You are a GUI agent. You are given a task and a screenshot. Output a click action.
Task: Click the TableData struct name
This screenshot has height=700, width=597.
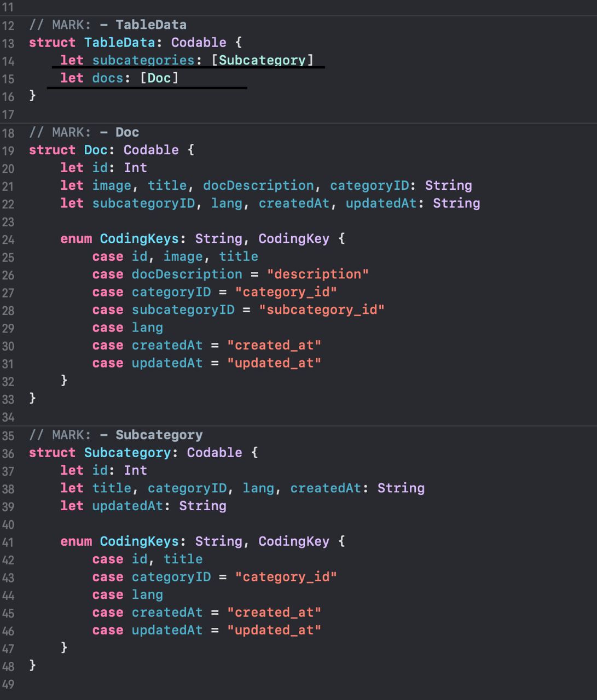click(x=119, y=42)
